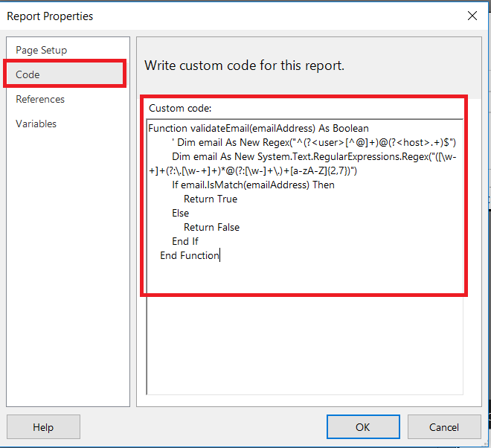Close the Report Properties dialog
The height and width of the screenshot is (448, 491).
click(471, 16)
